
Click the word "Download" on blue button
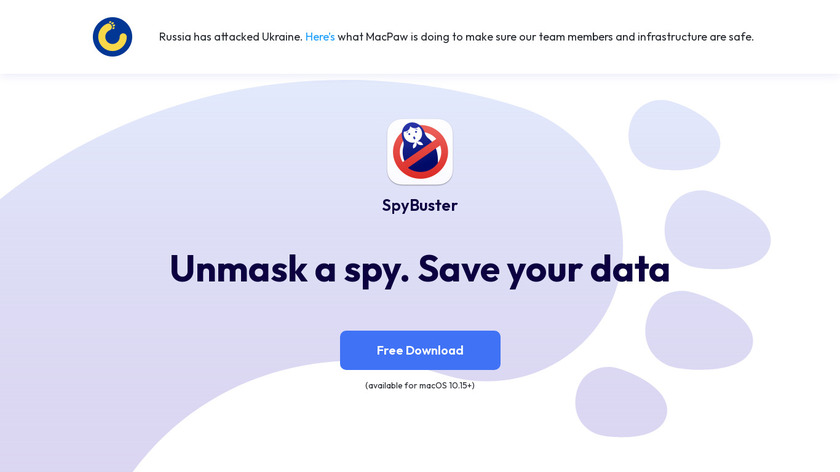click(434, 350)
